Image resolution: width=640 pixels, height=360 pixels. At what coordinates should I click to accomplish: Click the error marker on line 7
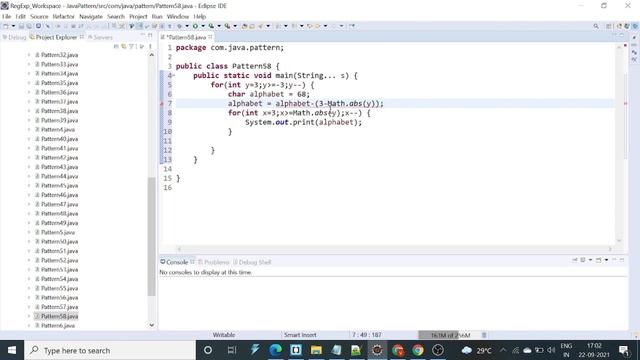pos(162,104)
